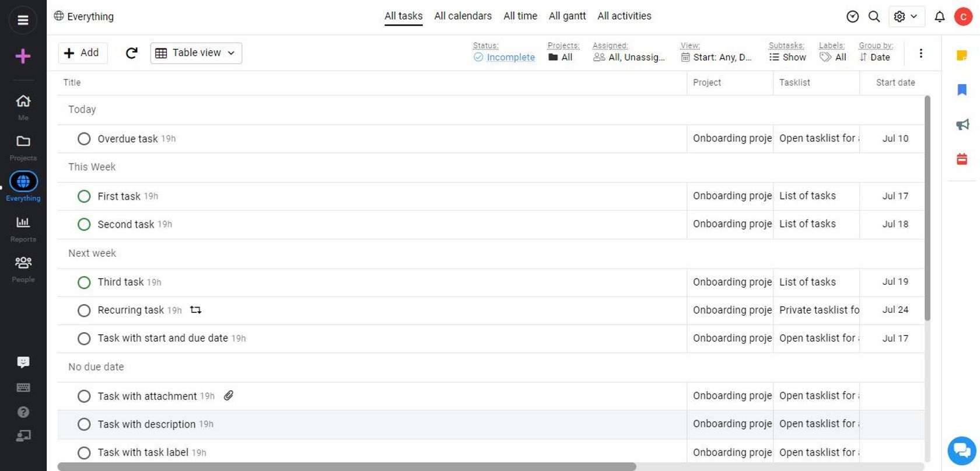Open the announcements megaphone panel

[x=962, y=124]
